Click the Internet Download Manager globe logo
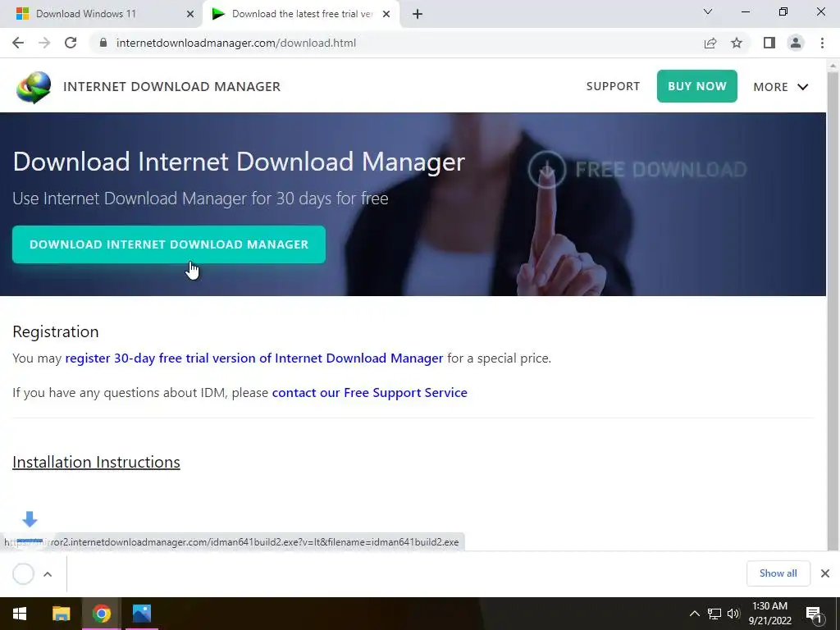Screen dimensions: 840x630 pos(34,87)
